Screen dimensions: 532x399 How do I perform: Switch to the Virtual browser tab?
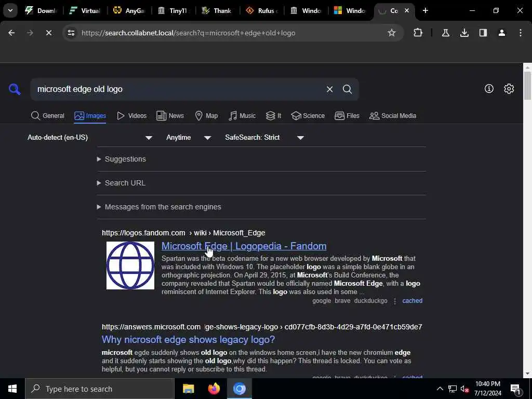(x=85, y=10)
